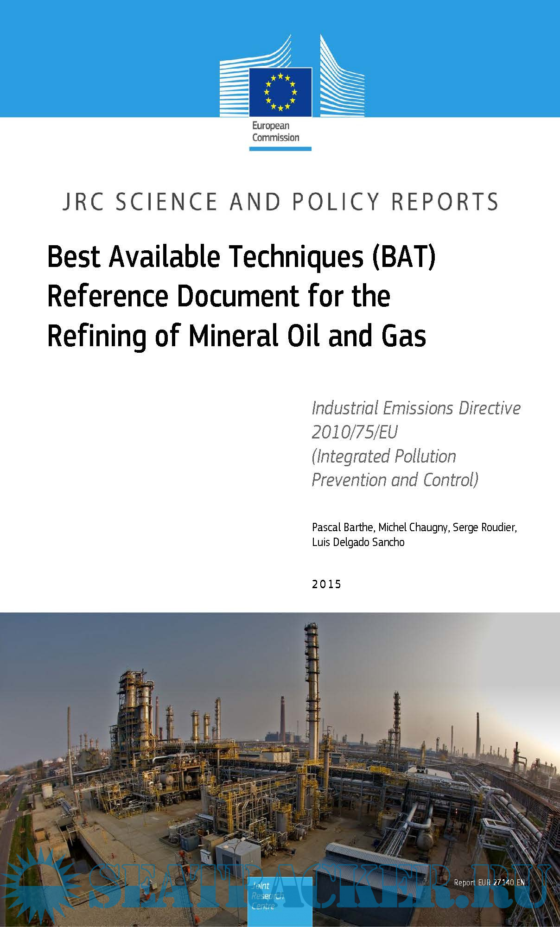Image resolution: width=560 pixels, height=927 pixels.
Task: Click "Best Available Techniques (BAT)" title line
Action: (241, 257)
